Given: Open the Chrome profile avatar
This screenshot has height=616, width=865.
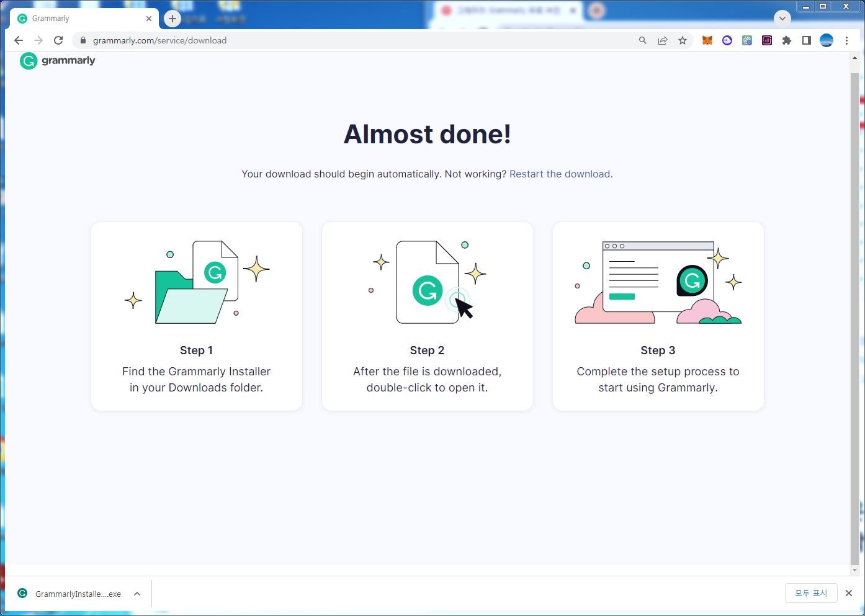Looking at the screenshot, I should click(x=827, y=40).
